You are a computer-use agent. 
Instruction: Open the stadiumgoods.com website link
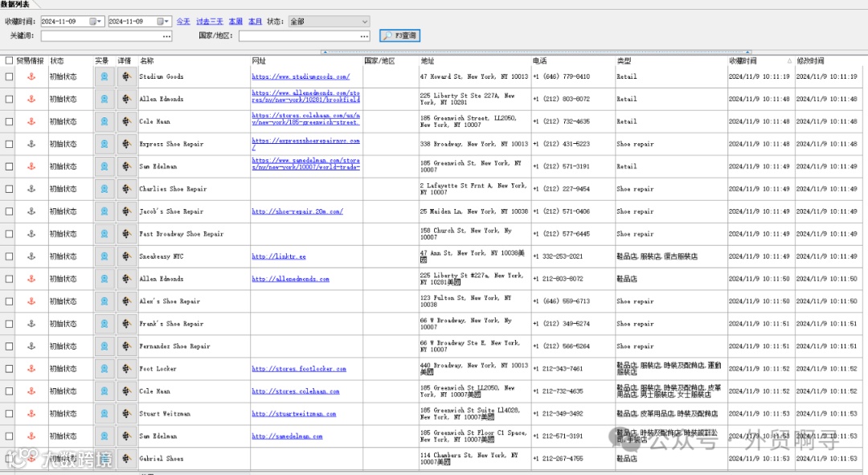coord(301,76)
